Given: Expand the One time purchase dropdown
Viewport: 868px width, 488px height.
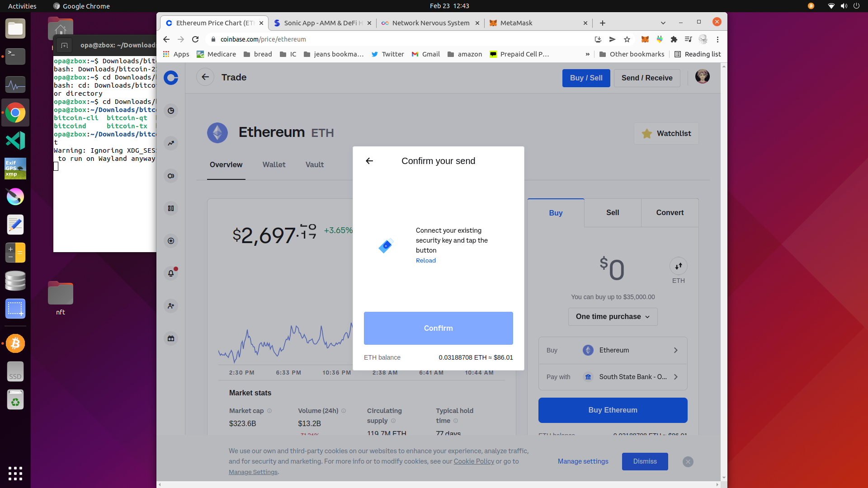Looking at the screenshot, I should [613, 317].
